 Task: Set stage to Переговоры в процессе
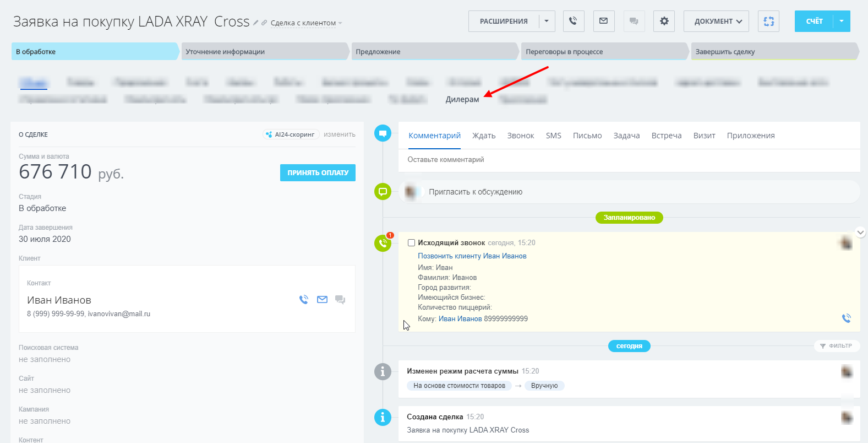pos(605,51)
